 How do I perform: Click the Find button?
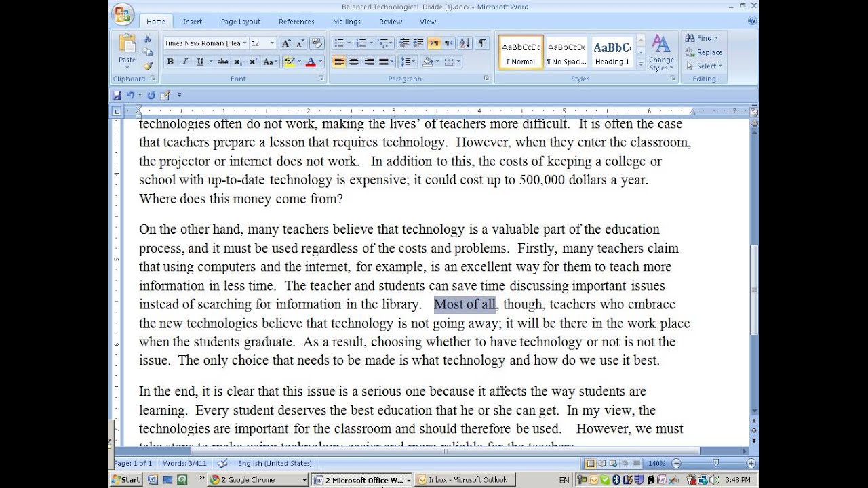(702, 38)
